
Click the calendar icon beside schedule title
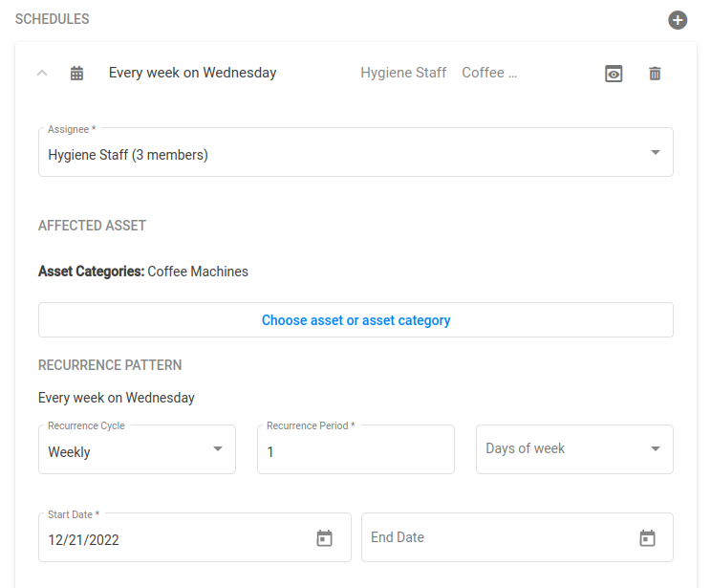point(76,73)
